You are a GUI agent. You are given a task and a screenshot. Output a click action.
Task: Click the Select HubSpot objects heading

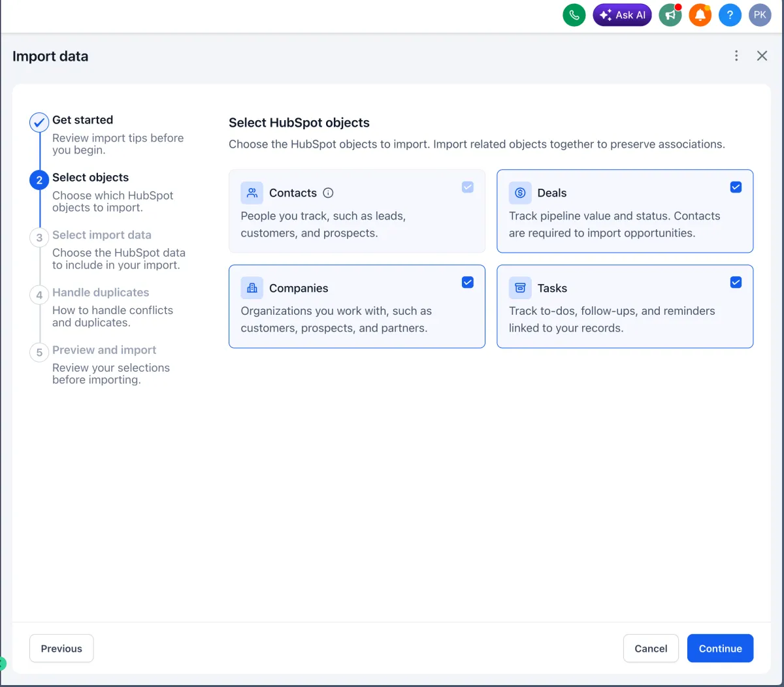coord(299,123)
